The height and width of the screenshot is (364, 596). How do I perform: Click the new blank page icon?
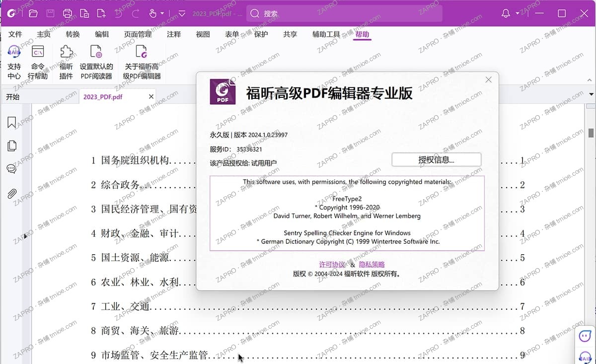[x=101, y=13]
